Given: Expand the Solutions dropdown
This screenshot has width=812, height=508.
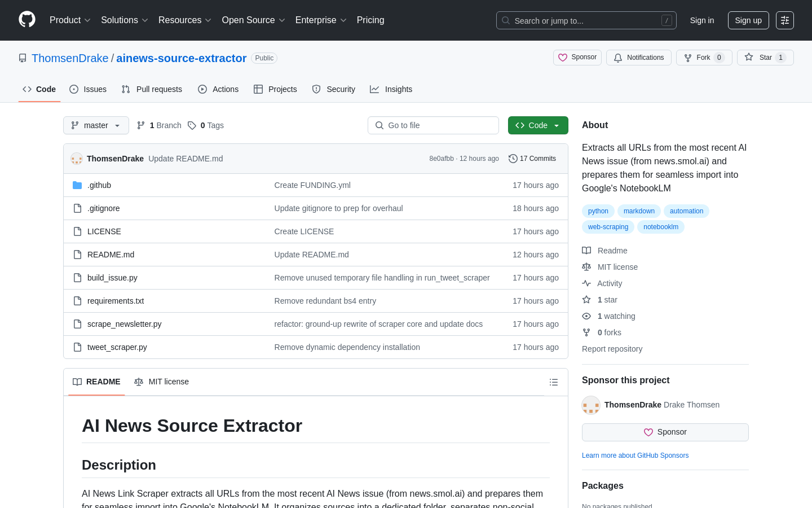Looking at the screenshot, I should (x=125, y=20).
